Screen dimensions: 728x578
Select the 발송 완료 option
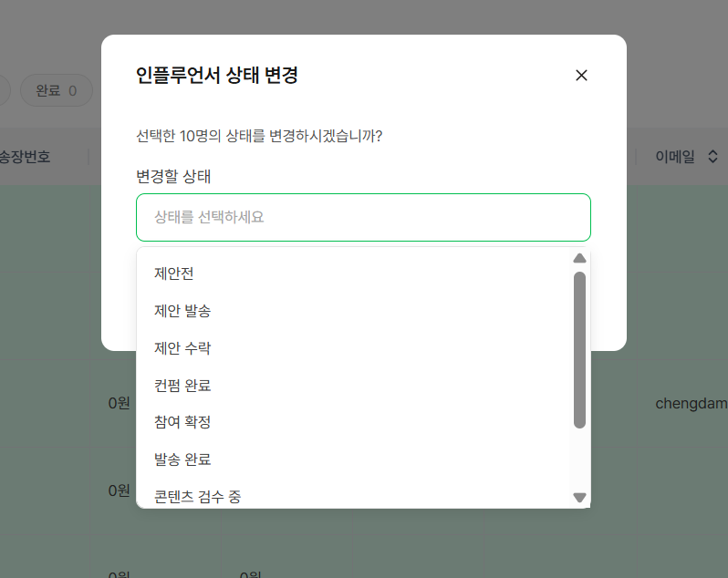click(354, 459)
